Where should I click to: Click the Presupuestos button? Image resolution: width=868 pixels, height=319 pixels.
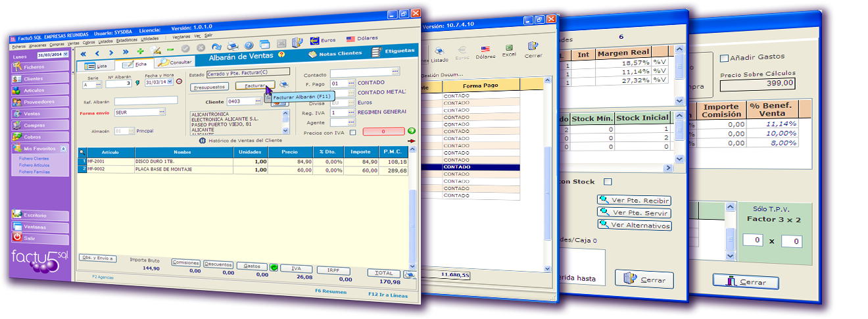coord(210,87)
